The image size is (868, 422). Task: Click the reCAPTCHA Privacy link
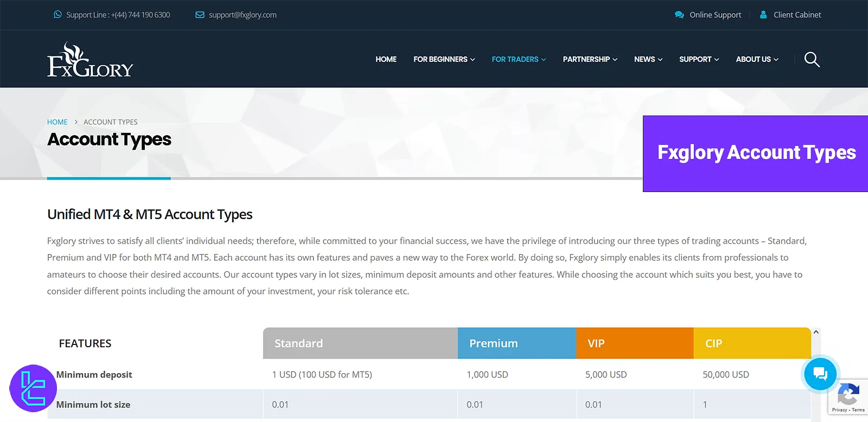click(x=839, y=410)
